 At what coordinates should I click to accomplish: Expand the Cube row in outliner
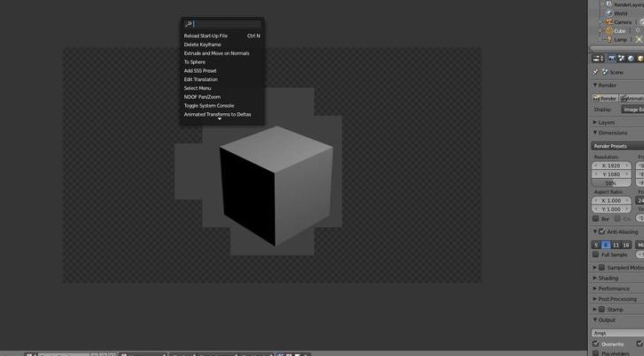[x=600, y=31]
